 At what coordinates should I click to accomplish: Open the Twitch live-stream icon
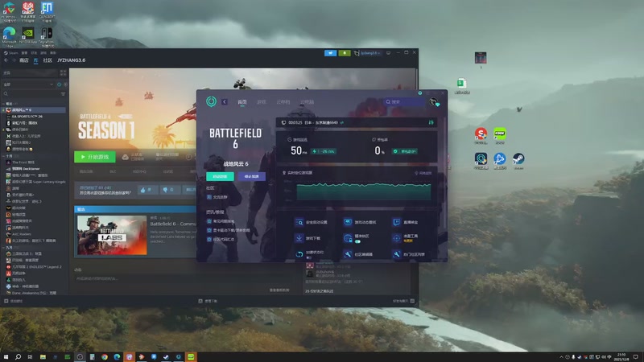pos(396,222)
